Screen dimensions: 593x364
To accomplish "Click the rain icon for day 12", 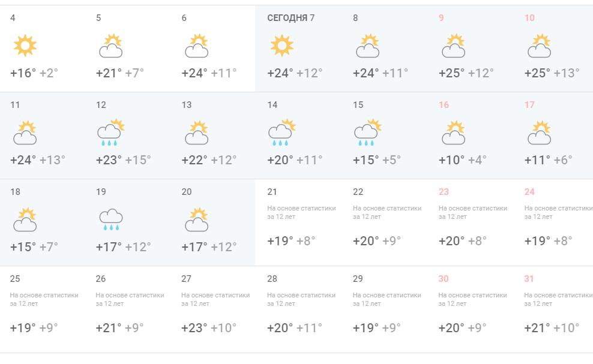I will (110, 133).
